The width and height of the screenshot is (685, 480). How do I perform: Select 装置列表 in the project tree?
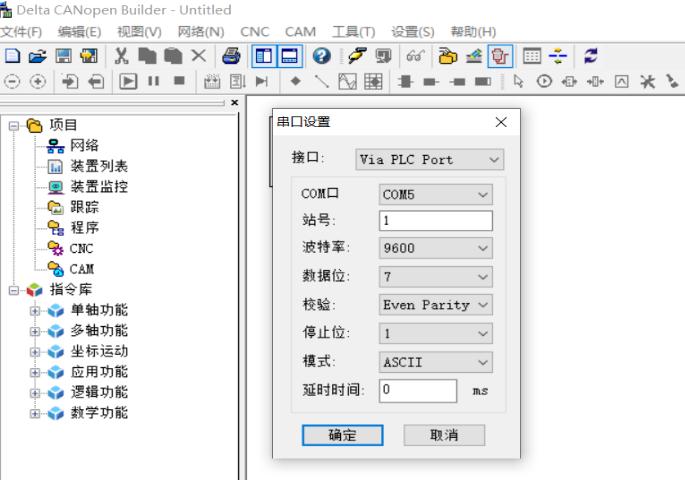click(x=99, y=166)
